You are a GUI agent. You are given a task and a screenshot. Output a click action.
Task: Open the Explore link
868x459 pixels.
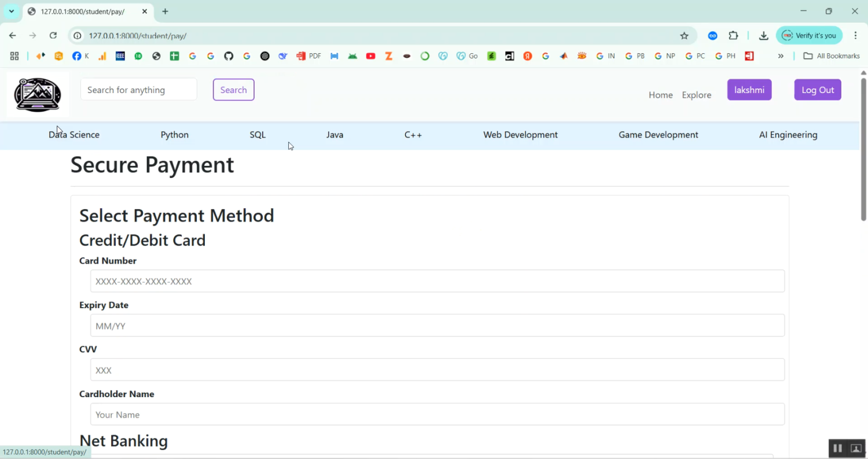(696, 95)
